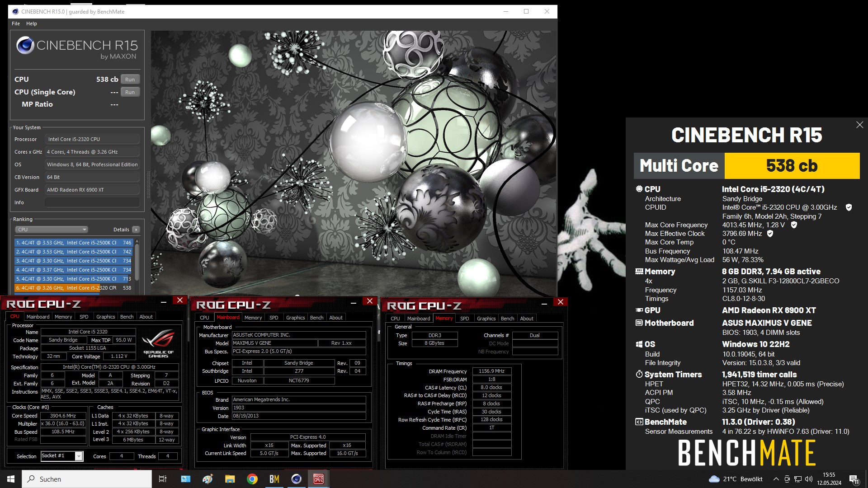The height and width of the screenshot is (488, 868).
Task: Open the File menu in Cinebench
Action: (16, 23)
